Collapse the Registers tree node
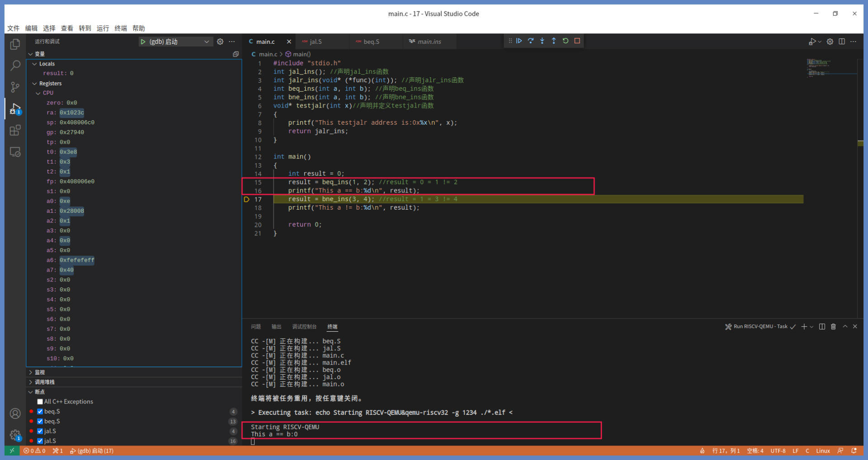 pyautogui.click(x=35, y=84)
